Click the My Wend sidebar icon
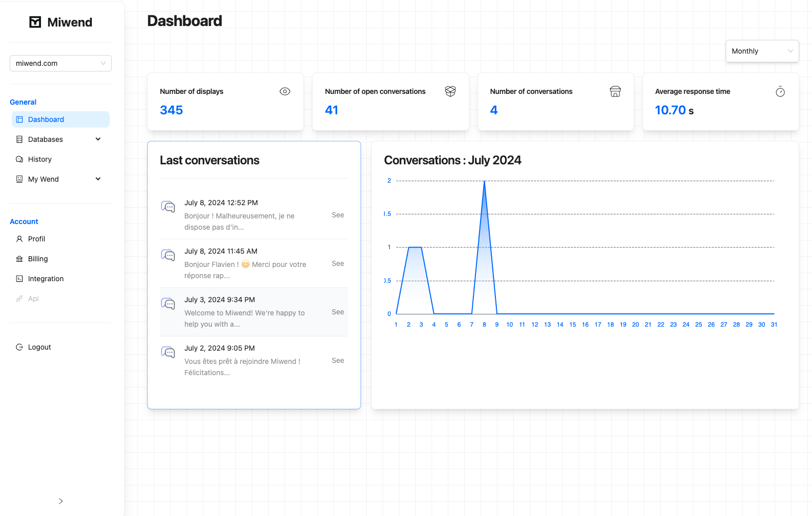This screenshot has height=516, width=812. click(19, 179)
